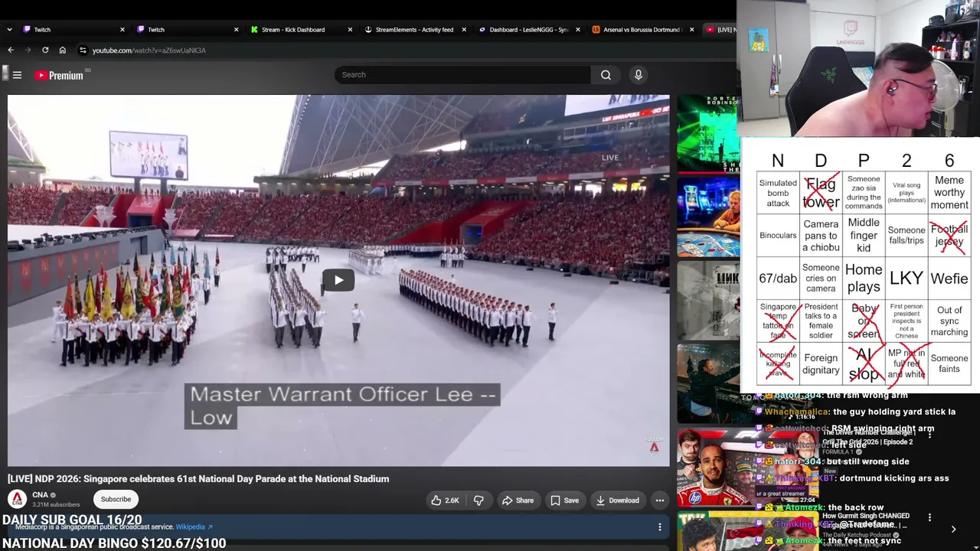Viewport: 980px width, 551px height.
Task: Click the 'Meme worthy moment' bingo square
Action: point(949,193)
